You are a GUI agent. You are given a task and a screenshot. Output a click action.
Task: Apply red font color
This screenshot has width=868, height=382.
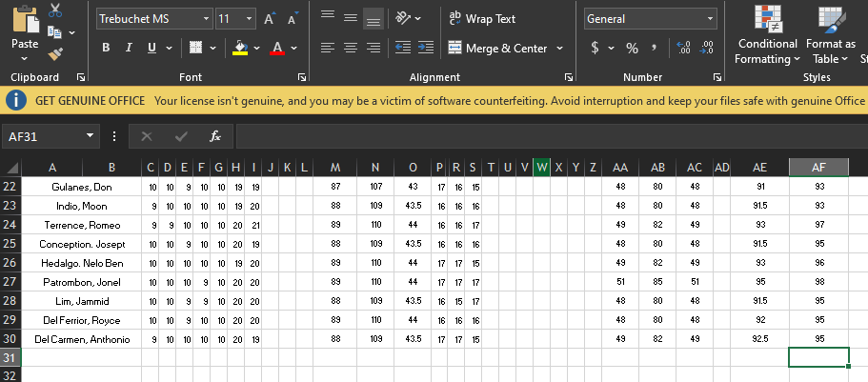click(277, 49)
